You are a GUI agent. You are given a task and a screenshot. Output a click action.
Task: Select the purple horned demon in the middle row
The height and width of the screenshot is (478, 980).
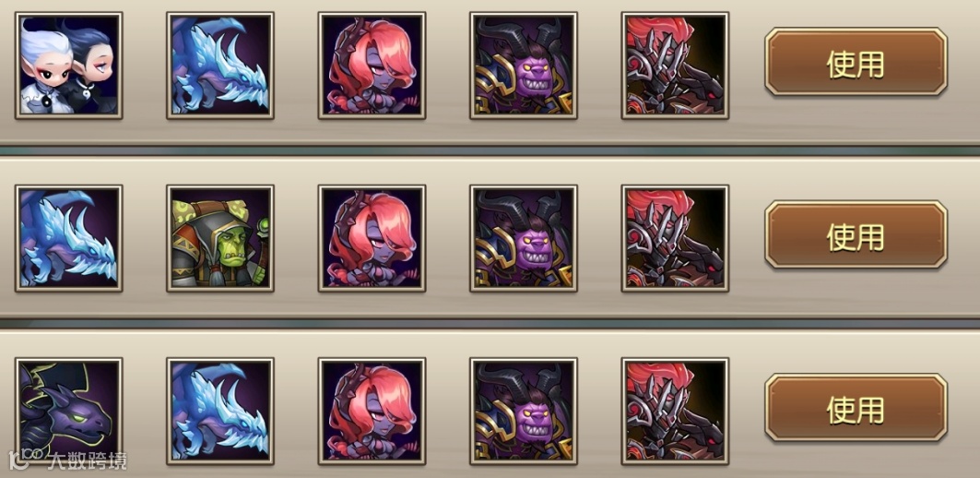524,238
